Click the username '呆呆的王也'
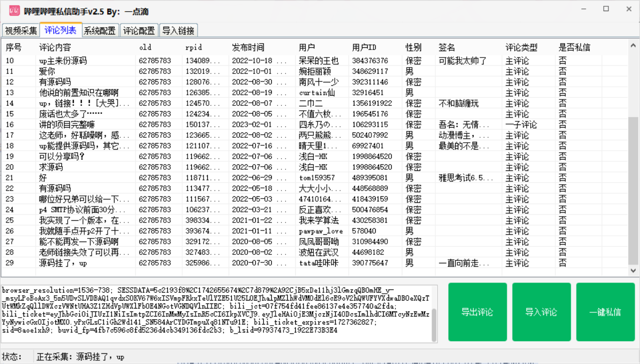Screen dimensions: 640x364 [x=319, y=61]
